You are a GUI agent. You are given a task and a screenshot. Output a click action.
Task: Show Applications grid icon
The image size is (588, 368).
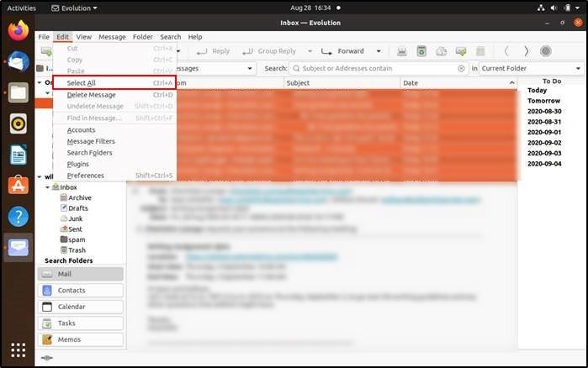point(19,350)
